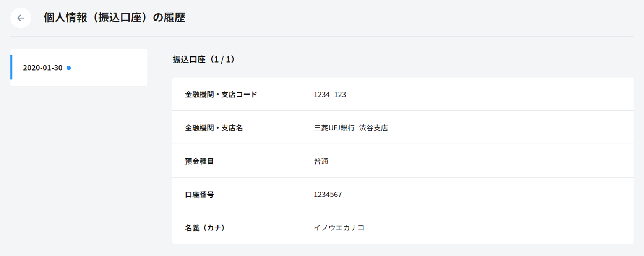This screenshot has width=644, height=256.
Task: Click the 金融機関・支店コード label
Action: (x=221, y=95)
